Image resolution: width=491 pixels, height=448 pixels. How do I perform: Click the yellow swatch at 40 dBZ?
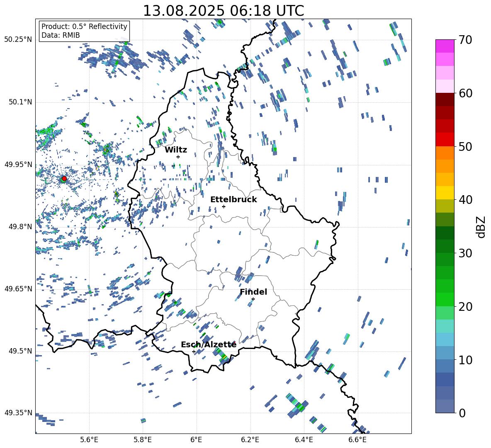(x=445, y=193)
